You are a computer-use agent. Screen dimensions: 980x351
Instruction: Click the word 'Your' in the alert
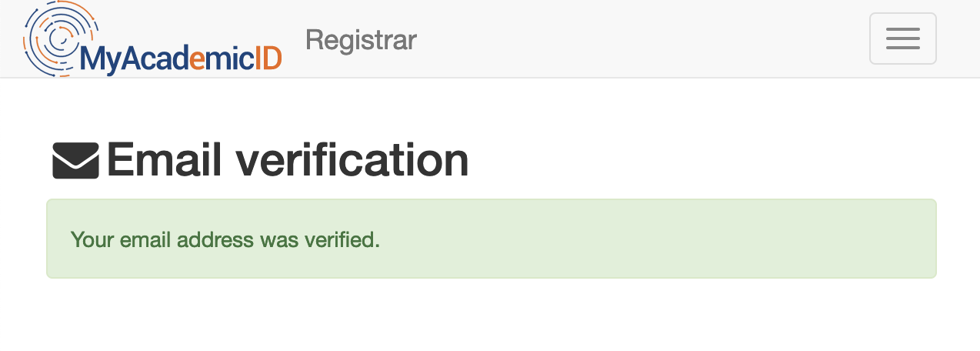[x=93, y=239]
